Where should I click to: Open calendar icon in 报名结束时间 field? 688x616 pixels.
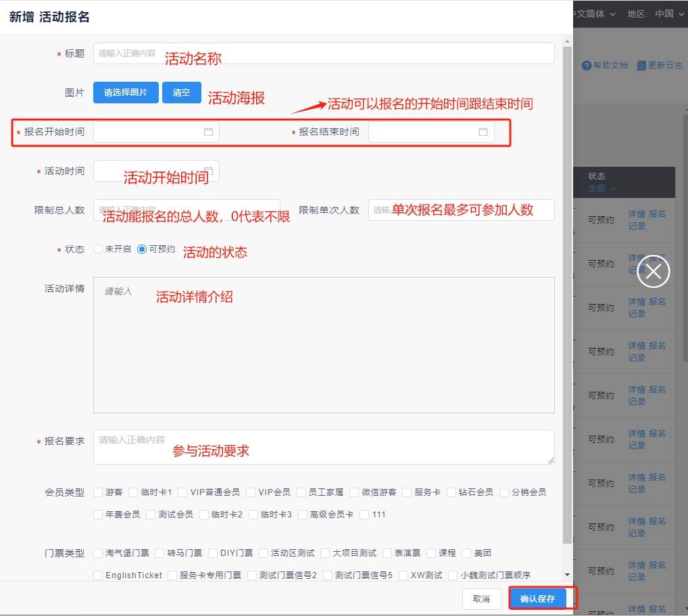tap(483, 132)
